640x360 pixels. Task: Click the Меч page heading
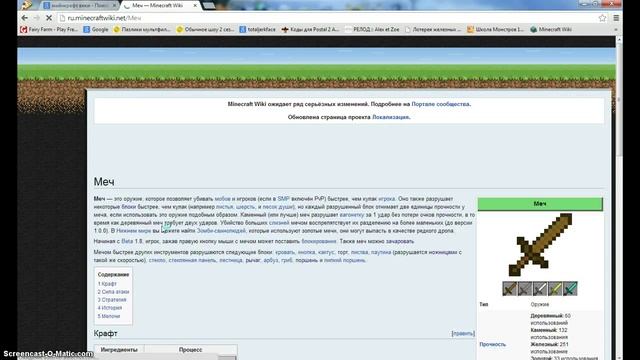(x=104, y=182)
